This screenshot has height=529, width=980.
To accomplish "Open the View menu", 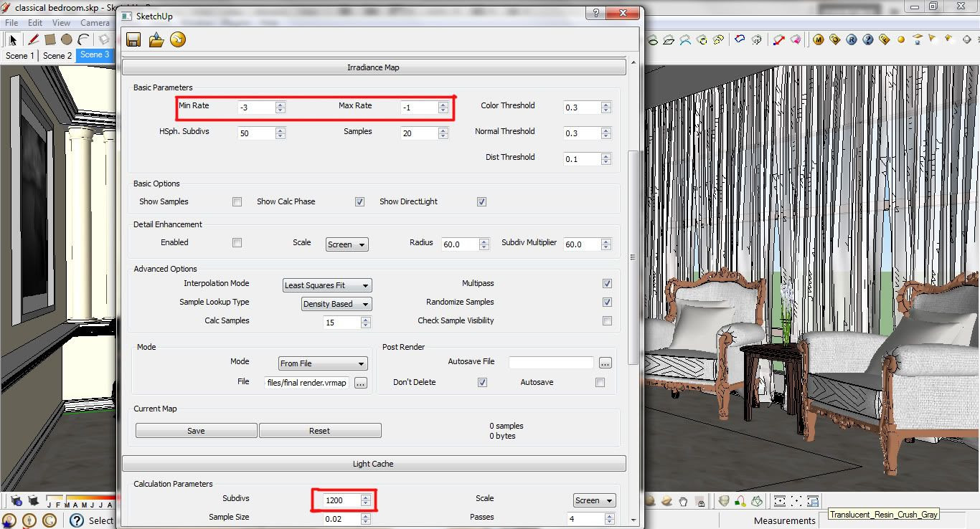I will [62, 23].
